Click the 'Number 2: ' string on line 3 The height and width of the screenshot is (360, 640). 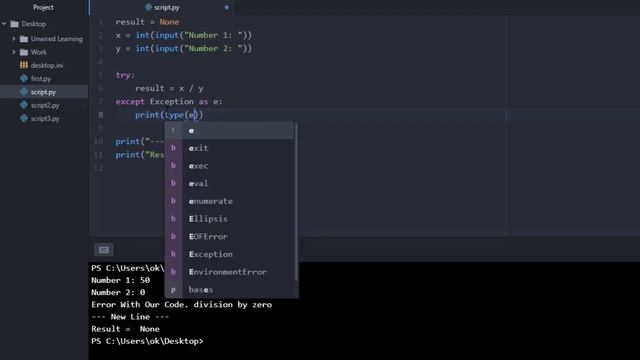coord(213,49)
